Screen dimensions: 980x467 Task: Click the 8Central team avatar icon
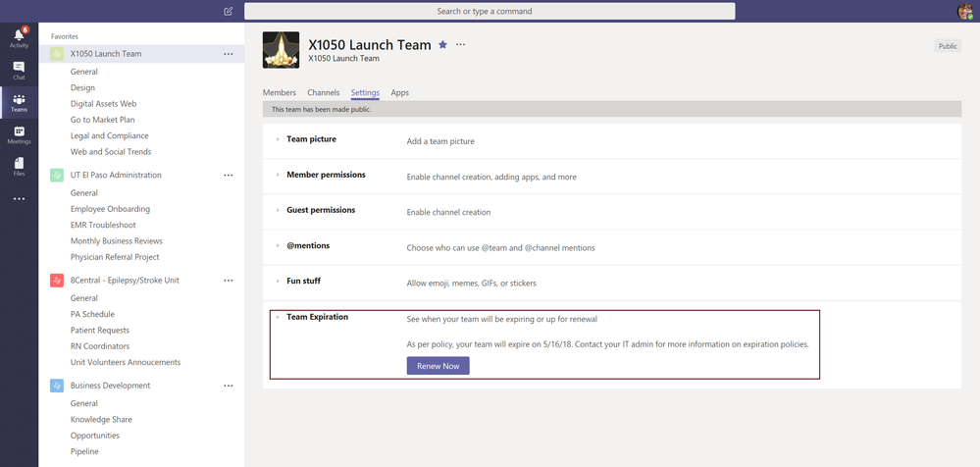point(57,280)
